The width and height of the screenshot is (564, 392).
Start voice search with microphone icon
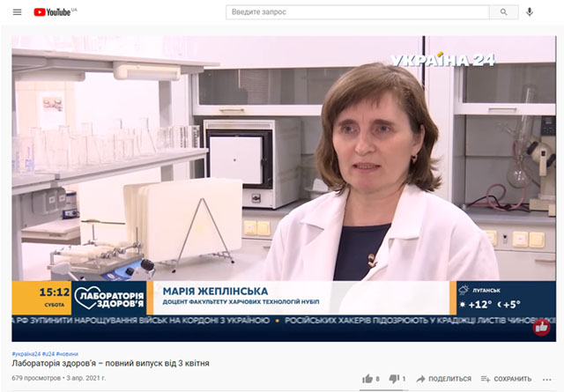tap(529, 11)
